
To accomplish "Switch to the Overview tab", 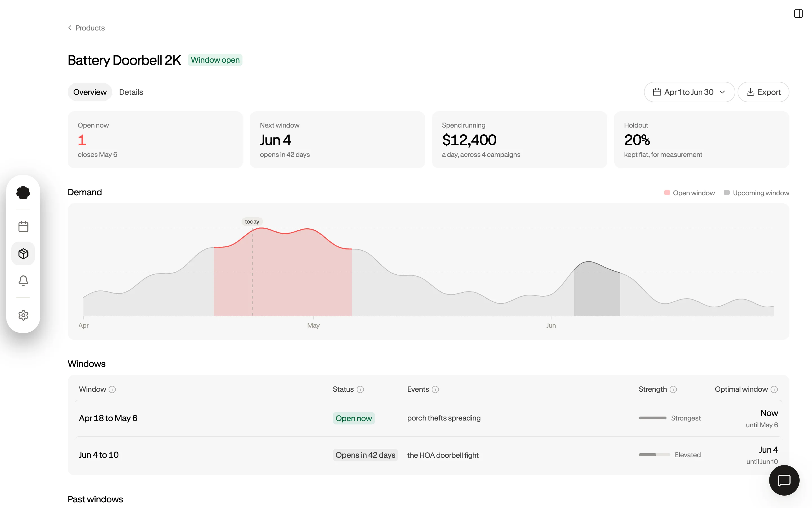I will click(90, 92).
